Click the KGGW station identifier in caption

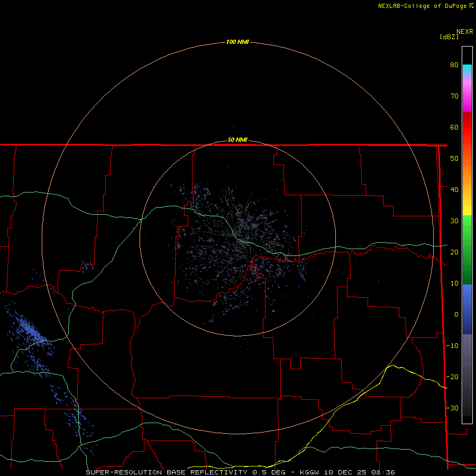[x=309, y=472]
